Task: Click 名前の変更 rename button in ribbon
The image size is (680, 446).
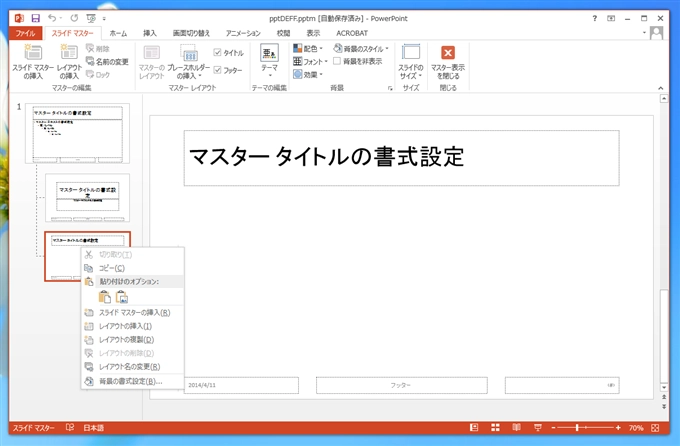Action: point(107,62)
